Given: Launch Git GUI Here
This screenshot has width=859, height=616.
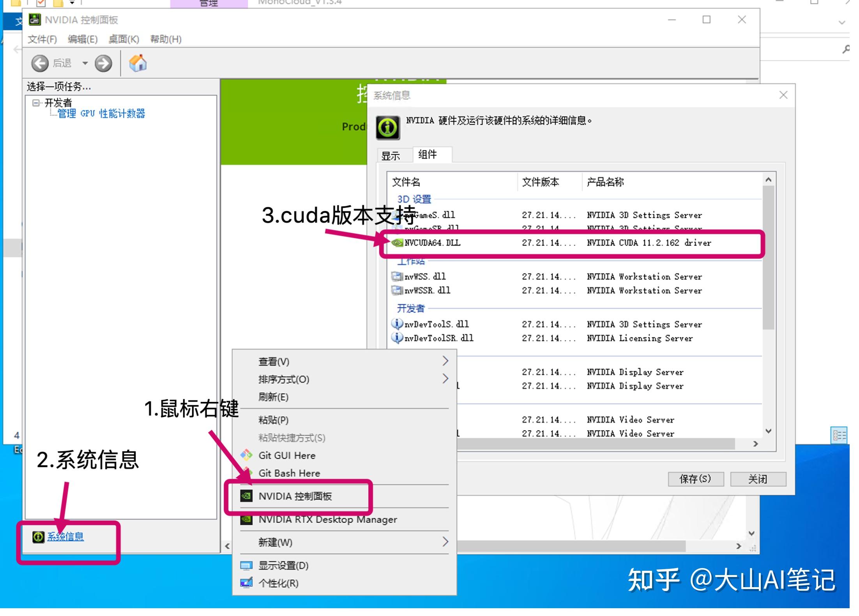Looking at the screenshot, I should tap(287, 455).
